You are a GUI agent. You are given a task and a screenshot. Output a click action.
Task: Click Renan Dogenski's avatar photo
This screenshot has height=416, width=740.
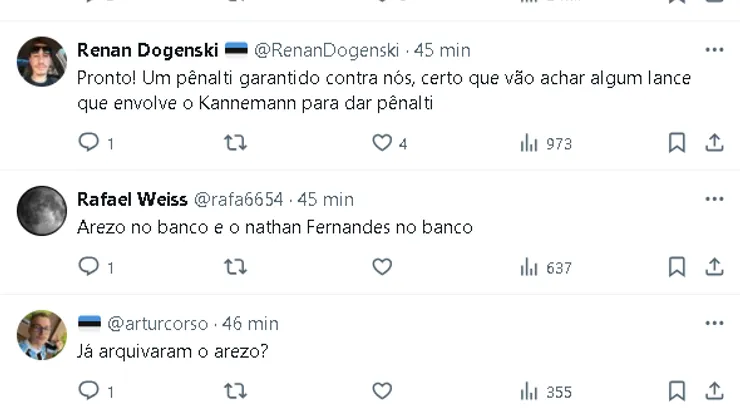pyautogui.click(x=42, y=61)
